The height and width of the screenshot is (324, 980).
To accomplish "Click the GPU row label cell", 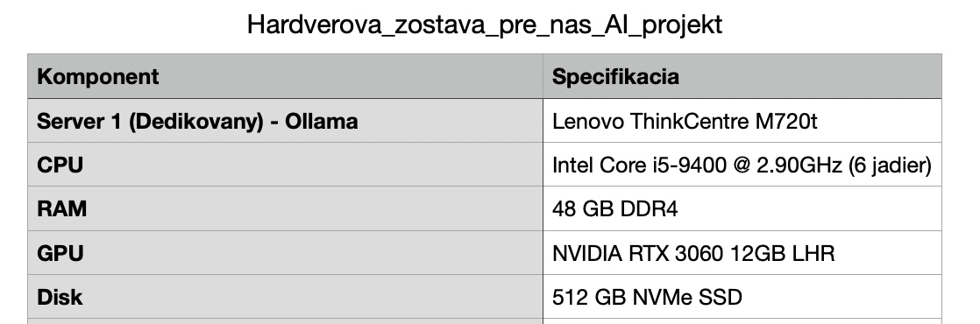I will pyautogui.click(x=285, y=253).
